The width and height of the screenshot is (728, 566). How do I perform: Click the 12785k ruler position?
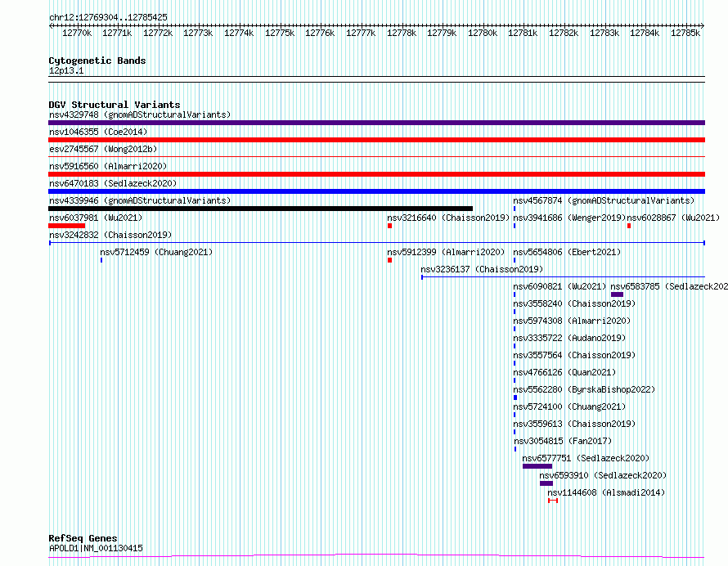(x=685, y=33)
